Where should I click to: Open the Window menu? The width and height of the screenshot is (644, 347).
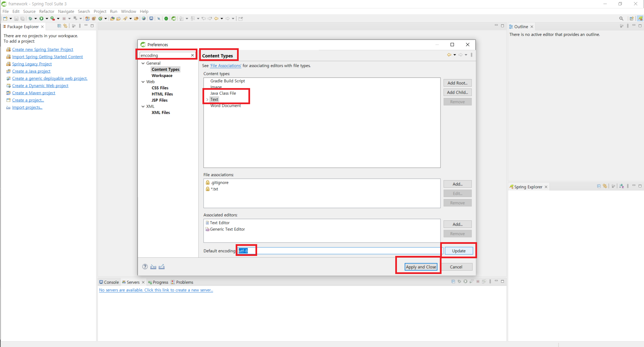coord(128,11)
